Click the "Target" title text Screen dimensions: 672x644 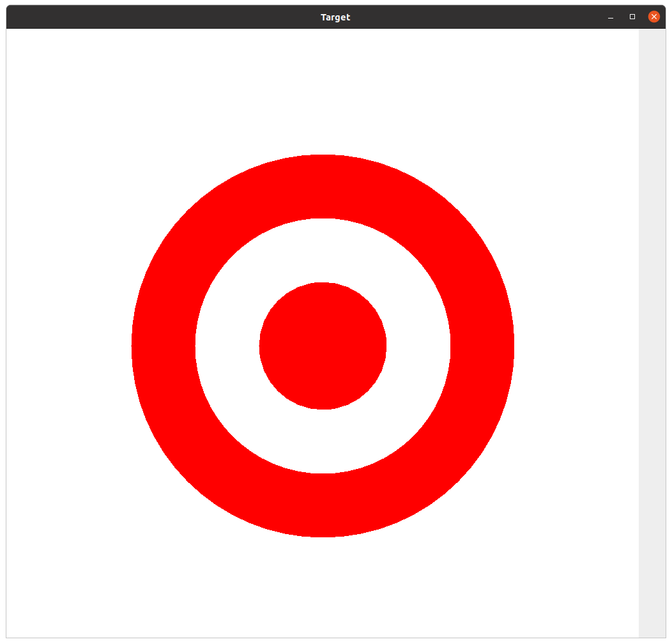pyautogui.click(x=335, y=17)
